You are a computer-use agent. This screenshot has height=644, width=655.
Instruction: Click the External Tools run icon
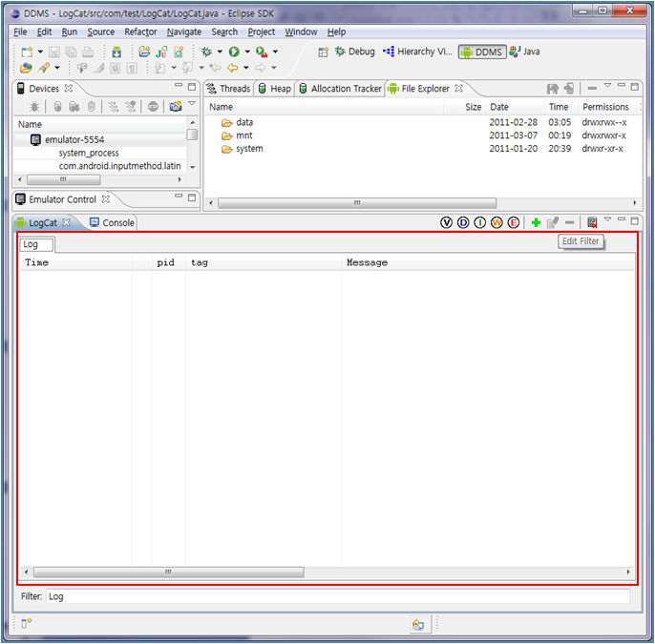click(262, 52)
